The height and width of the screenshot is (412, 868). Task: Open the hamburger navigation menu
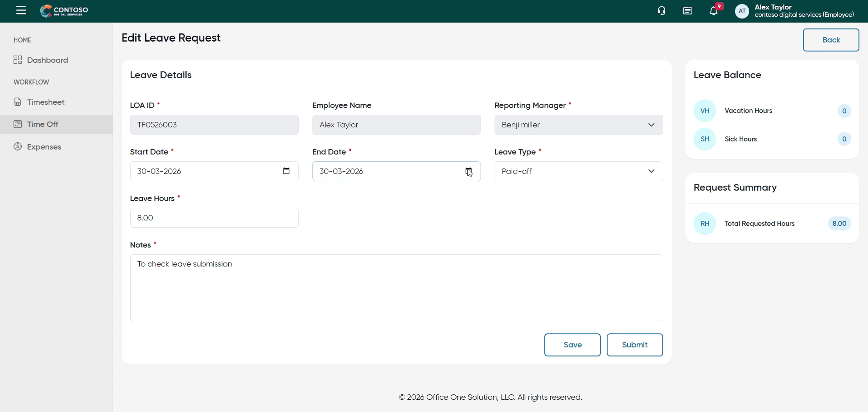pyautogui.click(x=21, y=10)
